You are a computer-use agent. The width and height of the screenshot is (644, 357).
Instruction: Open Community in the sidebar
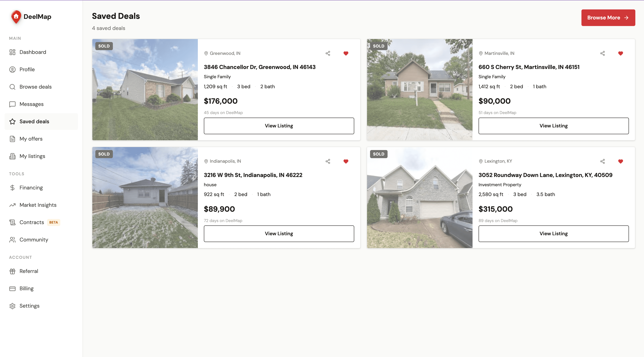click(x=41, y=240)
